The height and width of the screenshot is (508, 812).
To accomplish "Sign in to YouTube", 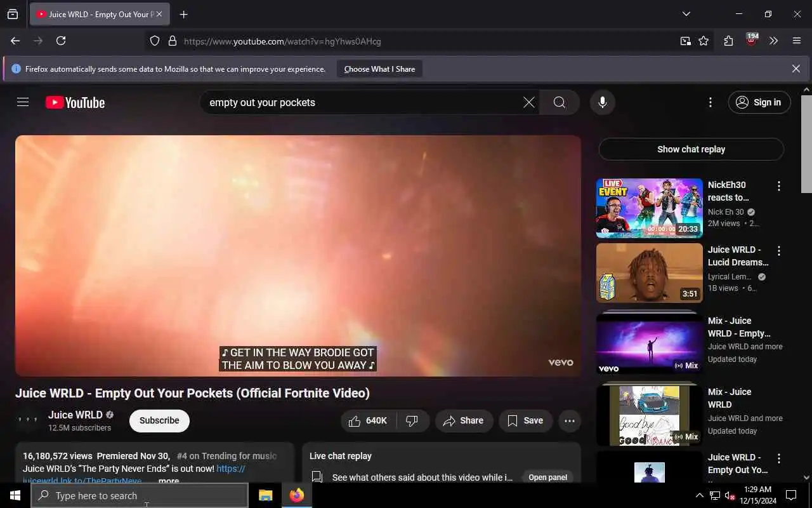I will 759,102.
